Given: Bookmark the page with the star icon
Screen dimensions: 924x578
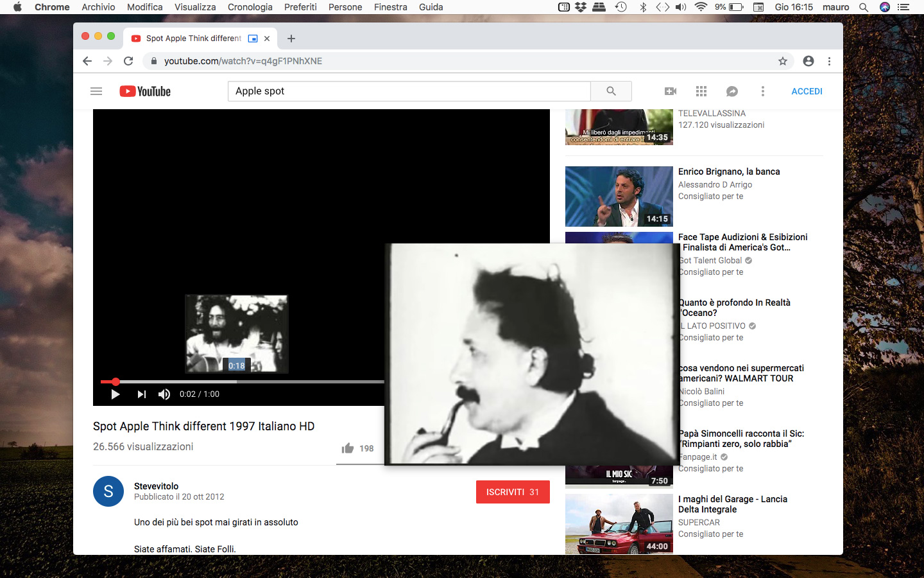Looking at the screenshot, I should [x=783, y=61].
